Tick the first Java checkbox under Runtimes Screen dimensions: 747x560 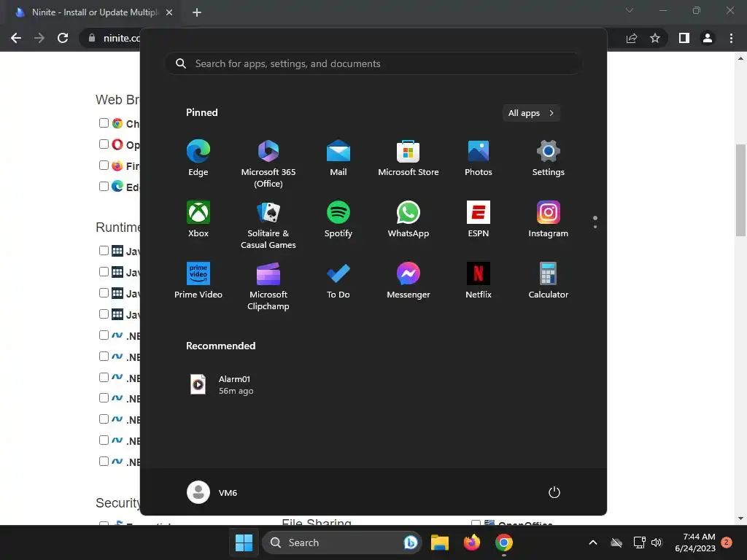tap(104, 251)
